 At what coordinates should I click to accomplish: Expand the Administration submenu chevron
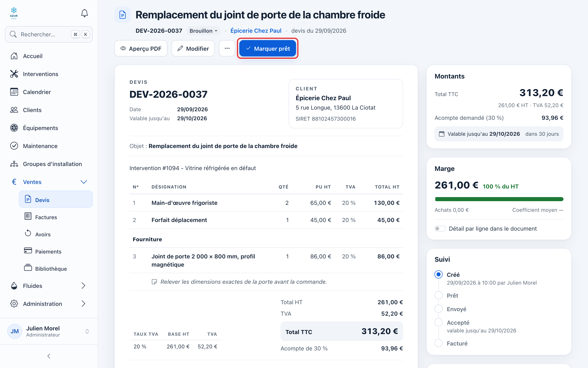coord(83,304)
